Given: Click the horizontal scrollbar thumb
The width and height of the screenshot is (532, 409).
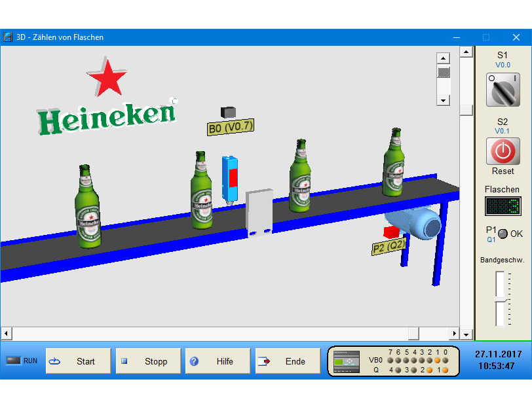Looking at the screenshot, I should click(413, 334).
